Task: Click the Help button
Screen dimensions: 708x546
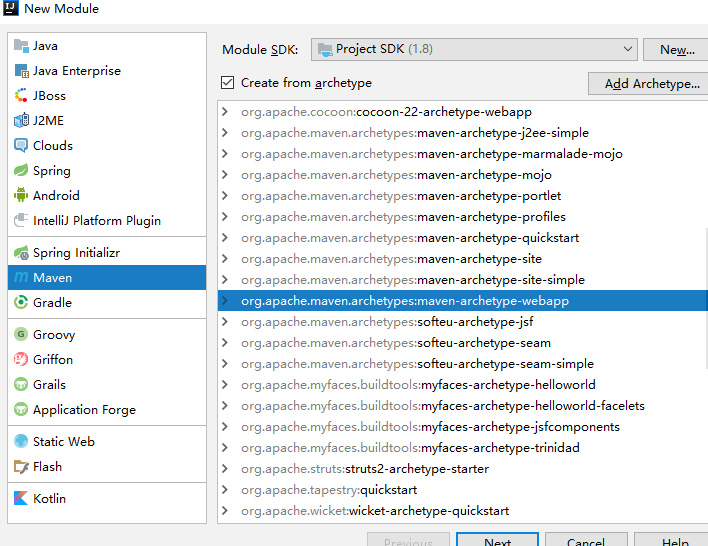Action: (673, 540)
